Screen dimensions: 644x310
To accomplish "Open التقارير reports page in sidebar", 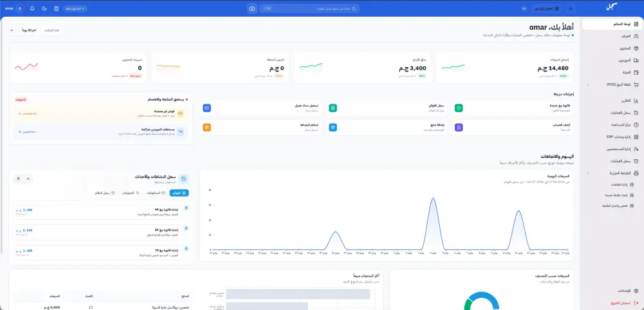I will click(x=612, y=101).
